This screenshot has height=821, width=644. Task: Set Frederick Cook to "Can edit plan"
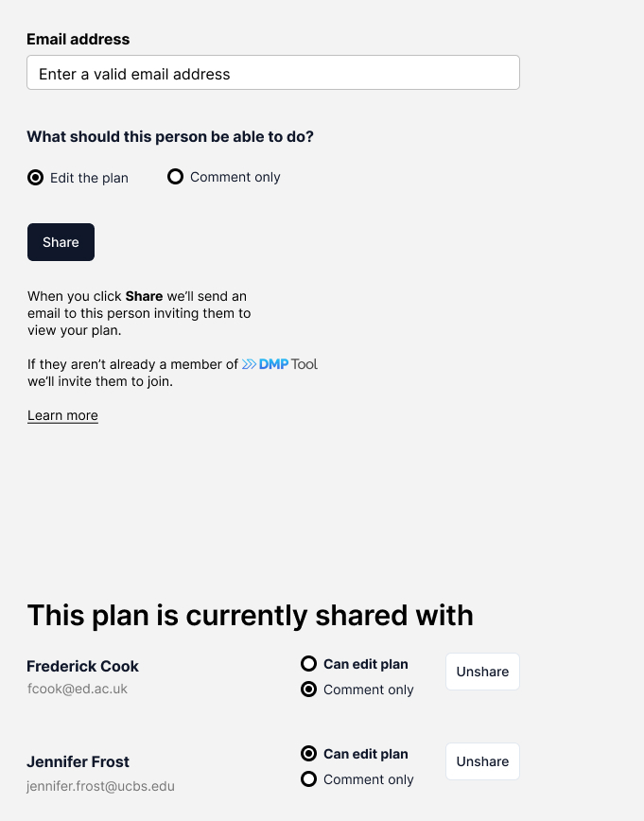308,664
